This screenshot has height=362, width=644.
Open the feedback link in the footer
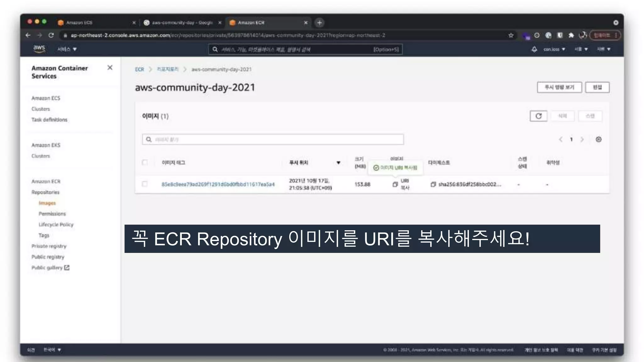(31, 350)
